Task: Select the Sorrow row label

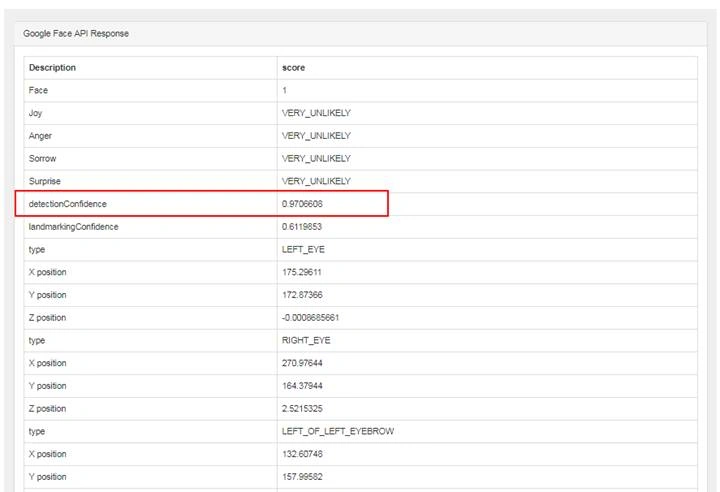Action: [42, 158]
